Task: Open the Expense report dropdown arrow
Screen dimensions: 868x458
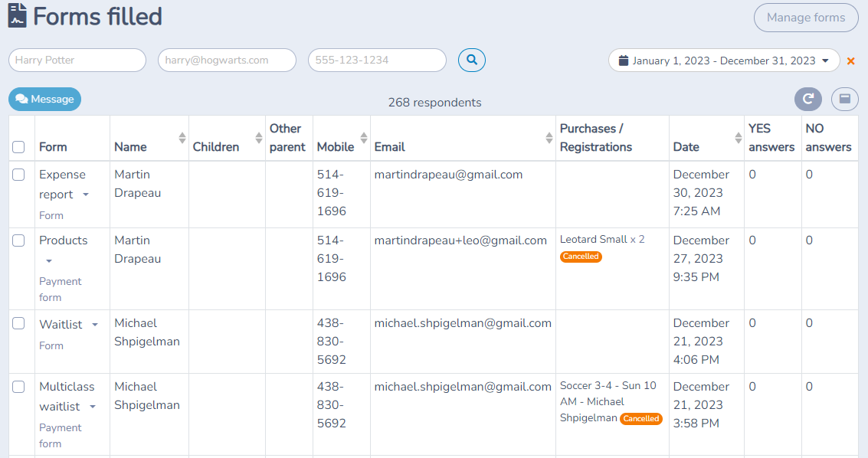Action: click(x=86, y=195)
